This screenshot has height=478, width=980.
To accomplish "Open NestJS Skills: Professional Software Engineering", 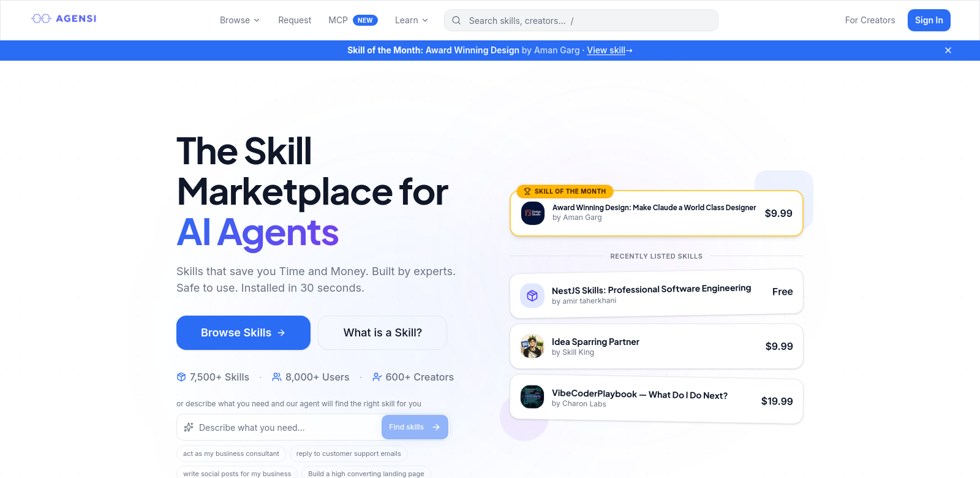I will (651, 289).
